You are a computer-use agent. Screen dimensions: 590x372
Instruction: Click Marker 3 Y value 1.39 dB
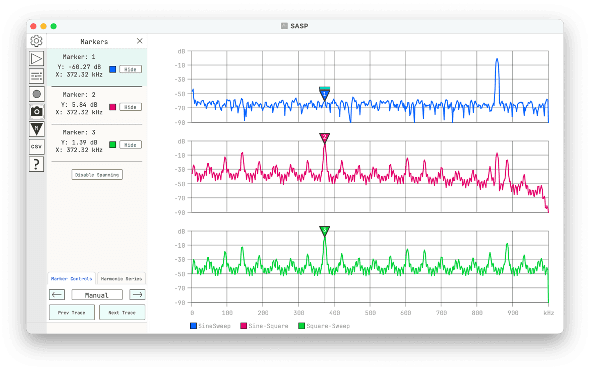pos(79,143)
